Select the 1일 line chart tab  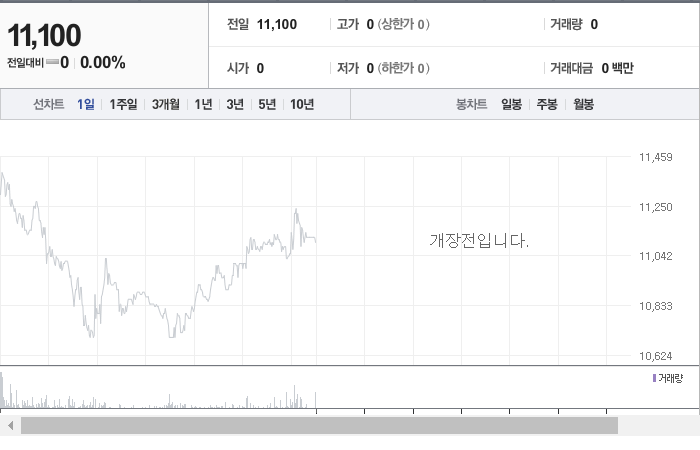tap(86, 104)
